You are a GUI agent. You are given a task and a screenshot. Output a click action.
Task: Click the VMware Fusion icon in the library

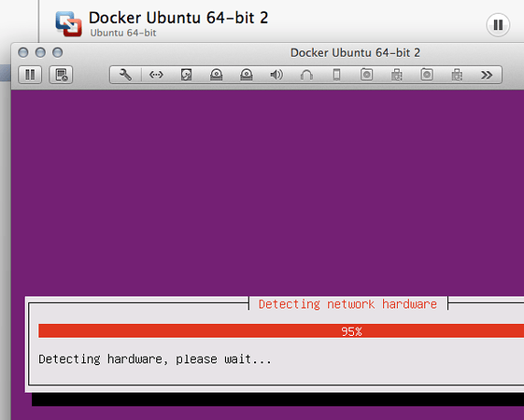coord(68,23)
